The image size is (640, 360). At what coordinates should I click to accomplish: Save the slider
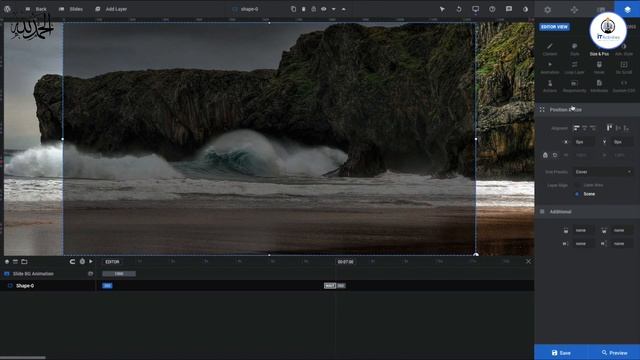click(561, 353)
